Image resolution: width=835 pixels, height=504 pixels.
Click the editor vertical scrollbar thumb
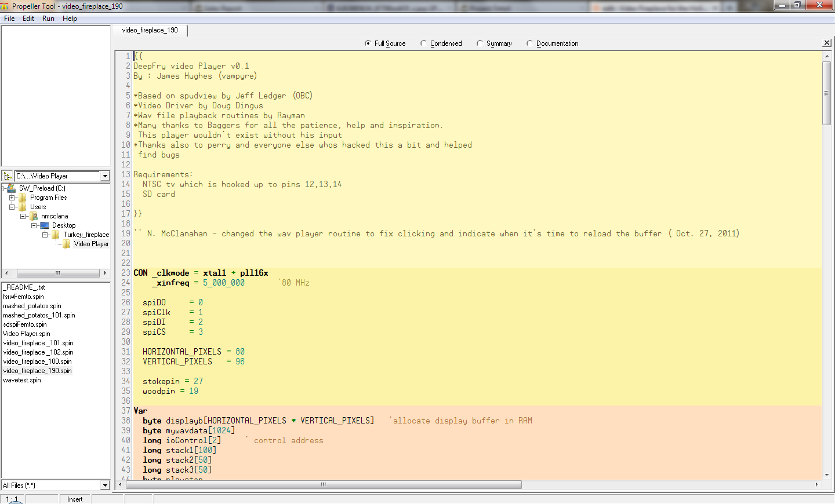[x=826, y=93]
